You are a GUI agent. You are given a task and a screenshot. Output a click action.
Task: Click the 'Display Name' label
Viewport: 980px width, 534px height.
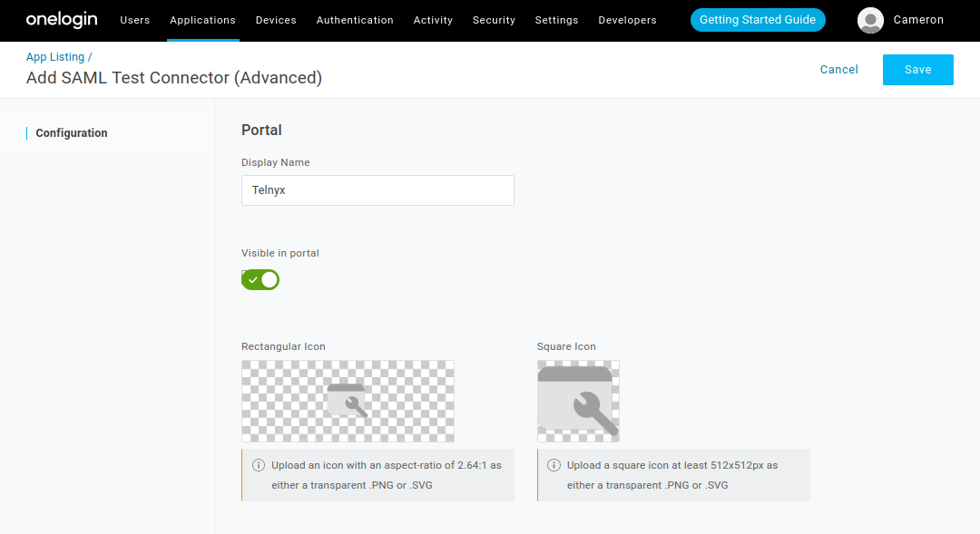[276, 162]
